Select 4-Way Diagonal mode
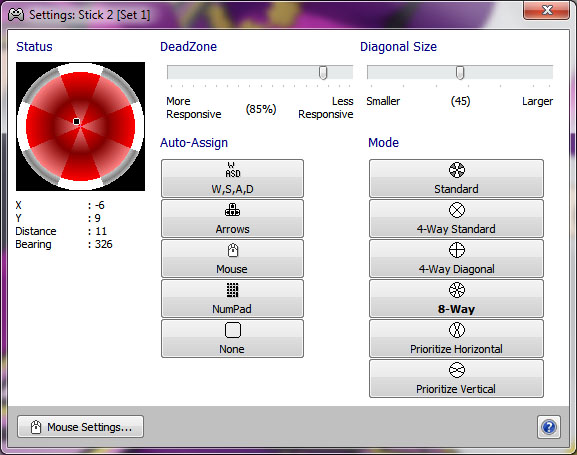The width and height of the screenshot is (577, 455). point(456,258)
